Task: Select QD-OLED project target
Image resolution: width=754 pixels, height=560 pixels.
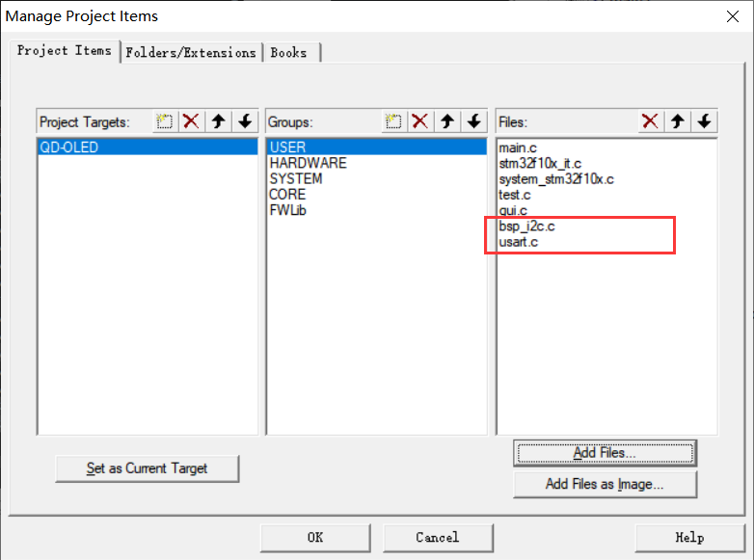Action: pyautogui.click(x=148, y=147)
